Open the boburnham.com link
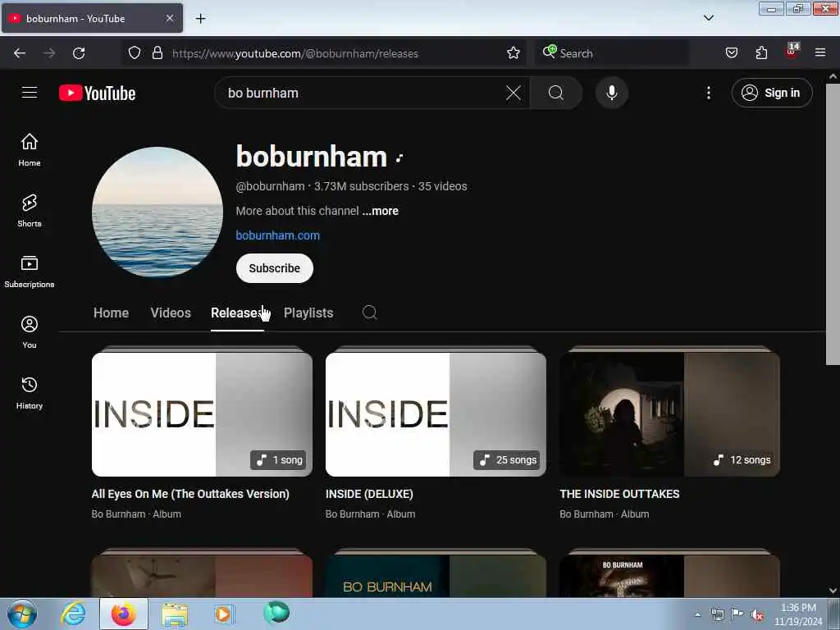Screen dimensions: 840x630 pyautogui.click(x=277, y=235)
